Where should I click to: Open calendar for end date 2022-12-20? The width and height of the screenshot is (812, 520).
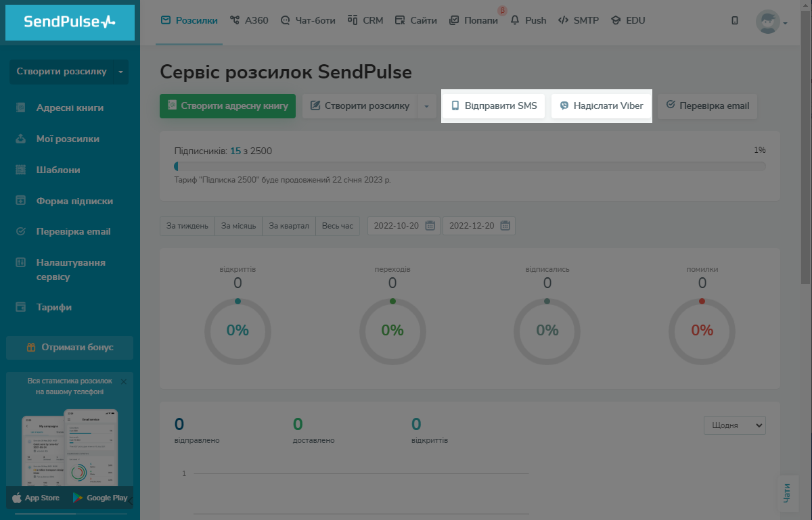[x=505, y=226]
